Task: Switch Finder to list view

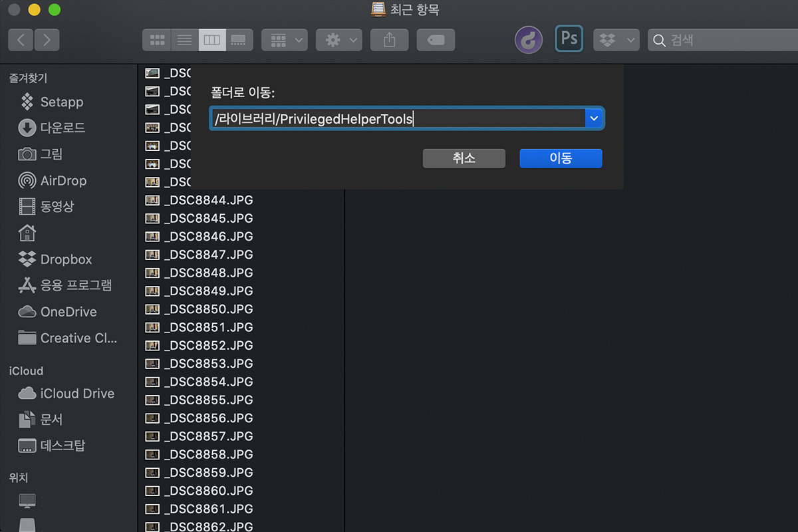Action: [x=184, y=40]
